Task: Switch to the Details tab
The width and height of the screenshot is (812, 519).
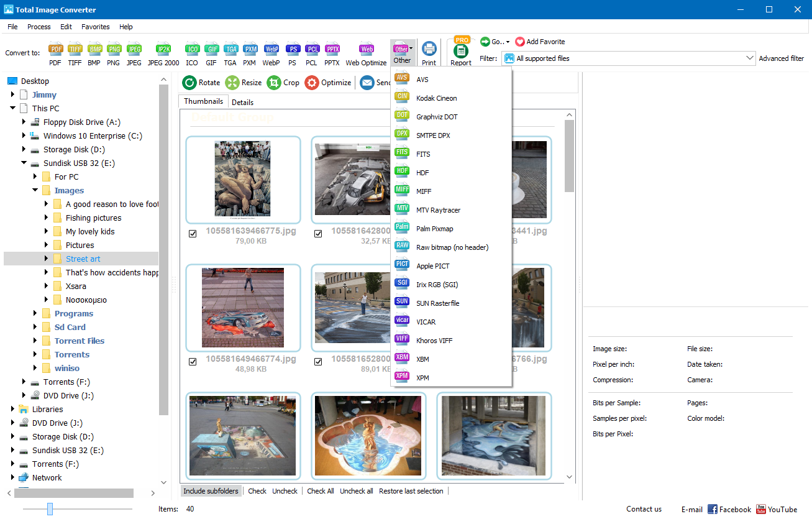Action: 243,102
